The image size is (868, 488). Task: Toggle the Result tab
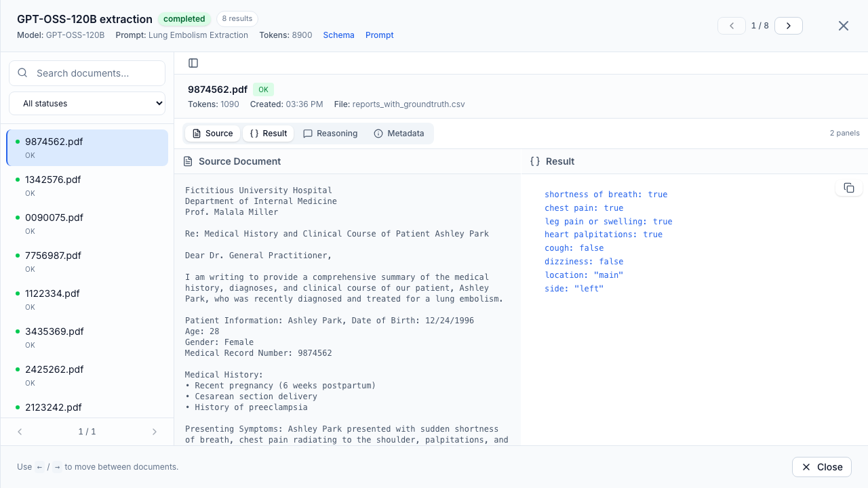click(269, 134)
